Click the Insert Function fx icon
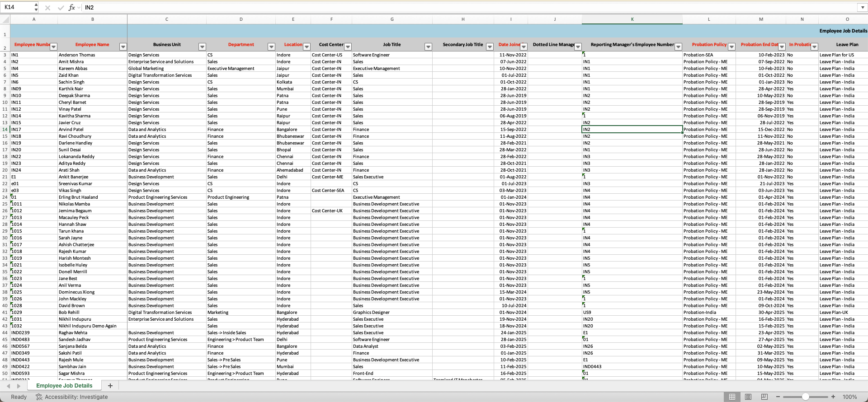Screen dimensions: 868x402 pyautogui.click(x=71, y=8)
